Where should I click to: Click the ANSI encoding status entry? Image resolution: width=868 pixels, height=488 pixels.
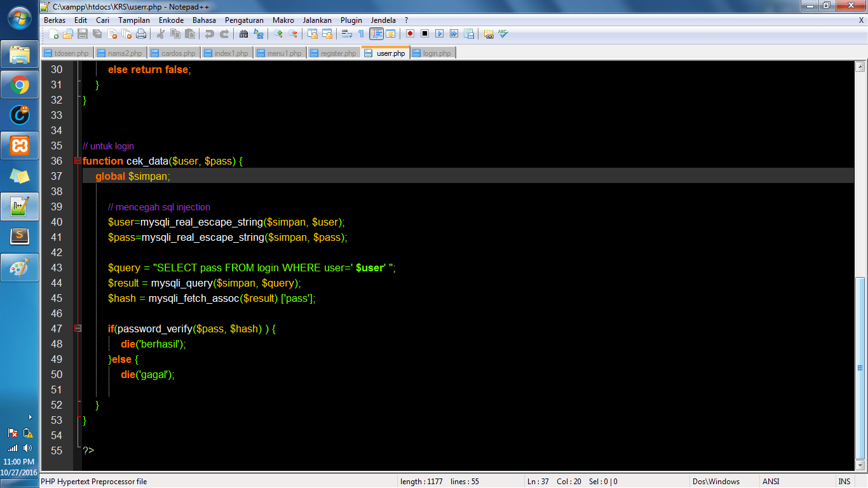(771, 482)
